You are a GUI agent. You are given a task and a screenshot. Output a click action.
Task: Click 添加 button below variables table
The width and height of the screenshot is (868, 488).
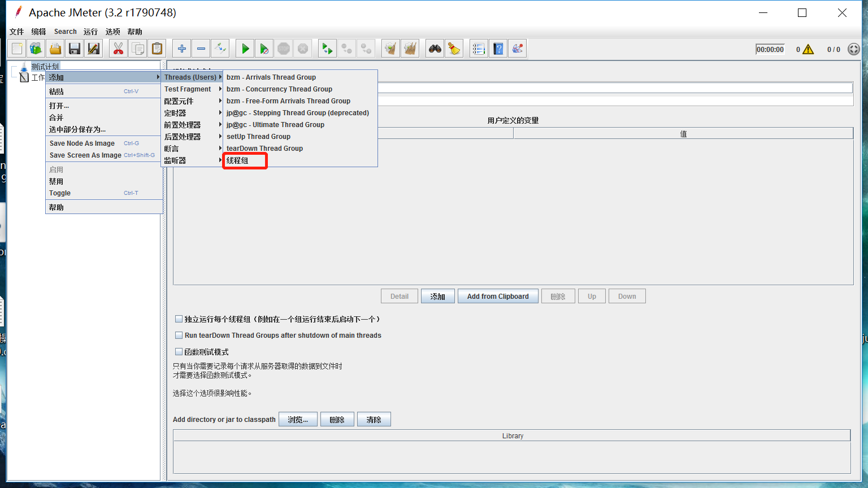click(438, 297)
